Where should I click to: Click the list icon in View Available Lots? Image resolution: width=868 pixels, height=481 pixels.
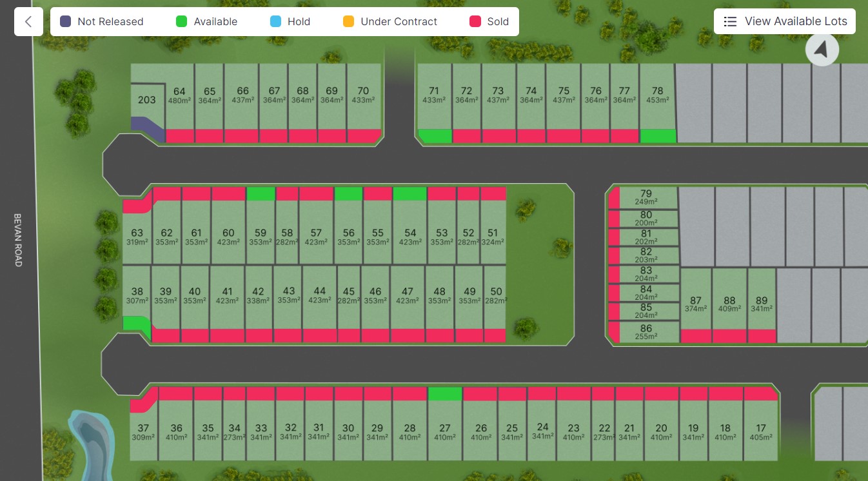click(730, 21)
